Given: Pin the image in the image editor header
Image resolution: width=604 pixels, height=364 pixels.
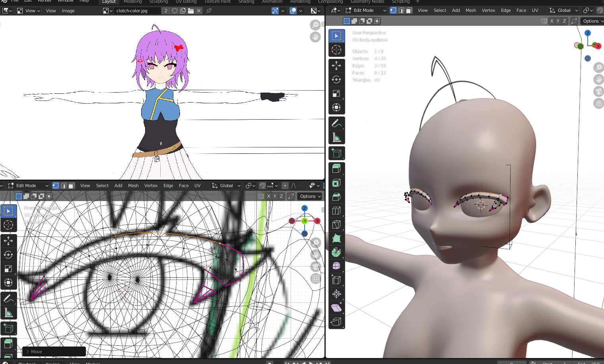Looking at the screenshot, I should pos(209,11).
